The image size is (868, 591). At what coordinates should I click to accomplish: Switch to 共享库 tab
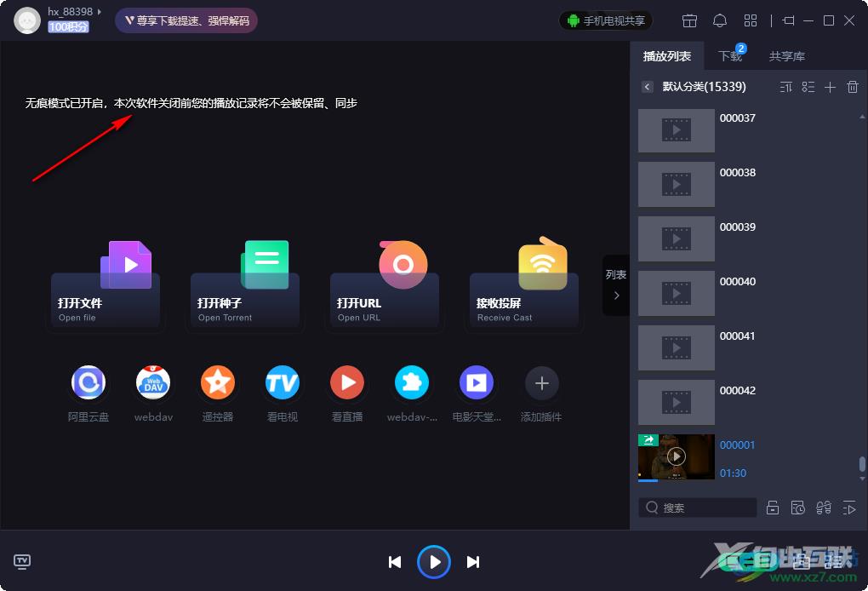coord(786,56)
